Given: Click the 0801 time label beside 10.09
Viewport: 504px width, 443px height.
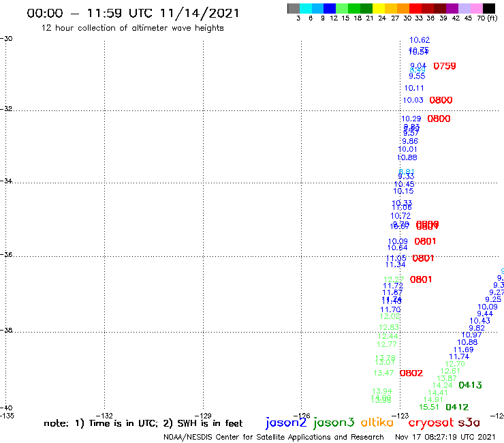Looking at the screenshot, I should tap(425, 241).
